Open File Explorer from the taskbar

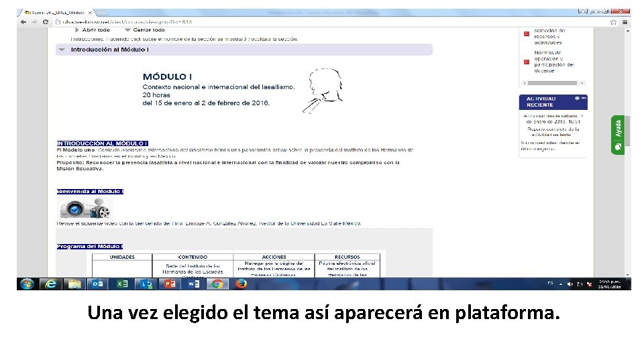(74, 284)
